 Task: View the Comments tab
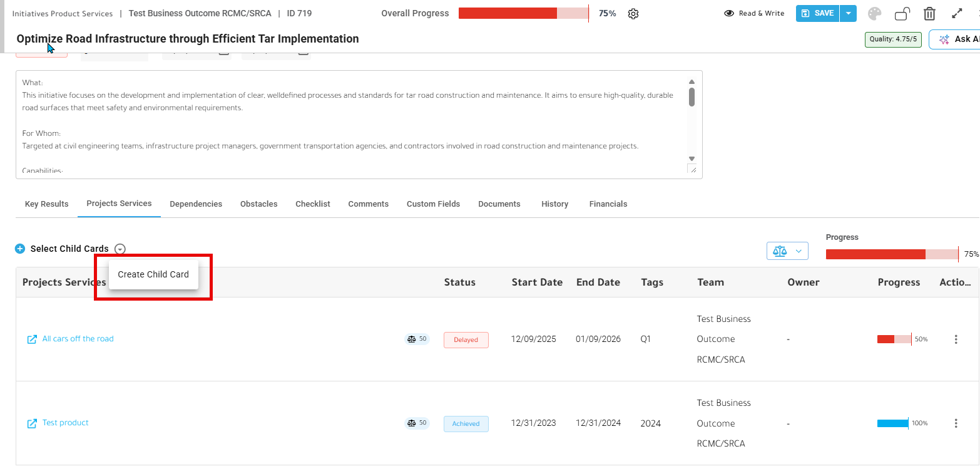pyautogui.click(x=369, y=204)
